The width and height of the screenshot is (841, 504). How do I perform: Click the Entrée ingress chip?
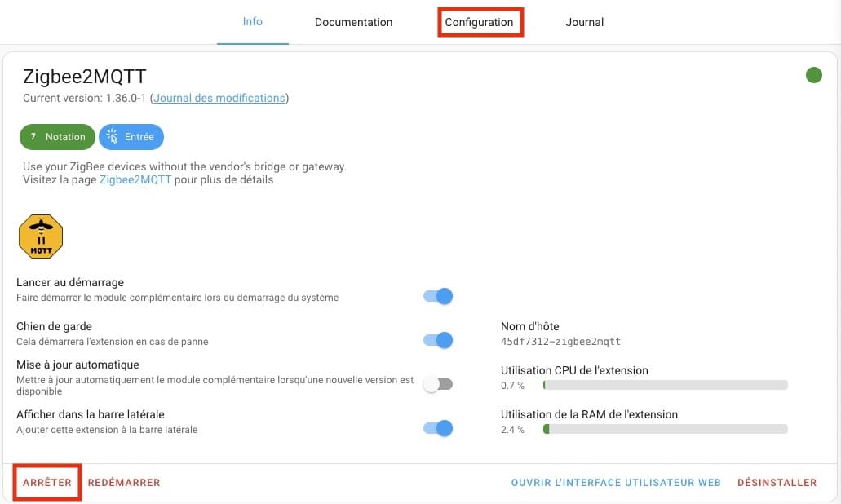[x=131, y=137]
